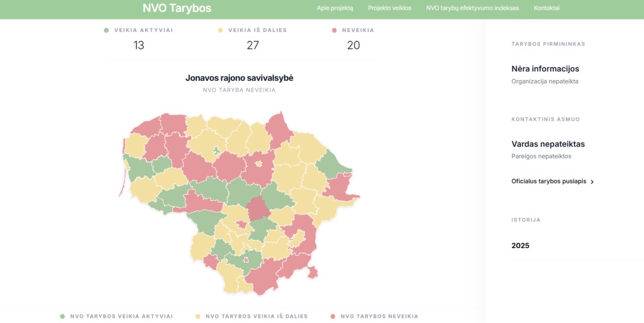
Task: Open the Apie projektą menu item
Action: (x=335, y=8)
